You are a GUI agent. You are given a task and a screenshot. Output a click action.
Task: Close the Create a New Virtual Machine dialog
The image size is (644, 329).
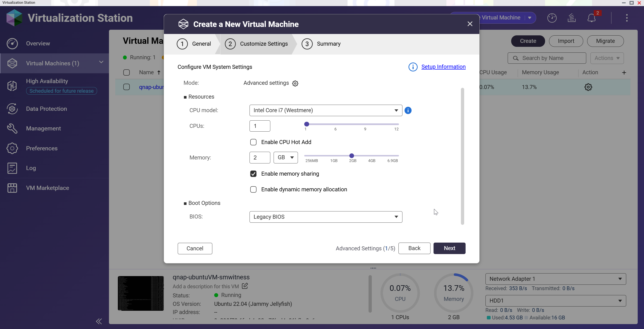point(470,24)
